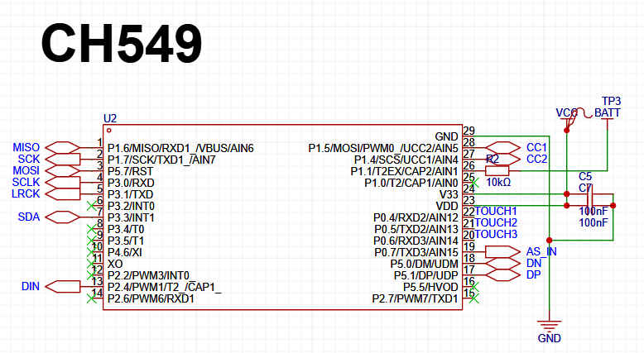
Task: Click pin name P3.0/RXD
Action: (131, 183)
